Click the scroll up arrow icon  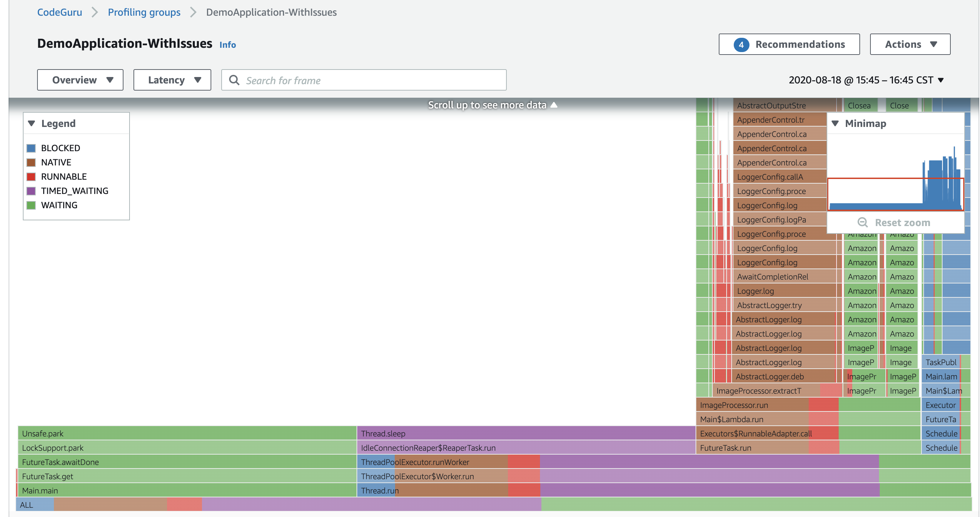pyautogui.click(x=554, y=105)
